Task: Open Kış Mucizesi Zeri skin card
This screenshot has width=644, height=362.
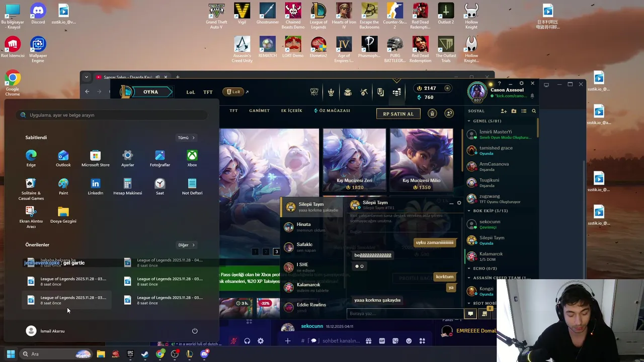Action: pos(354,160)
